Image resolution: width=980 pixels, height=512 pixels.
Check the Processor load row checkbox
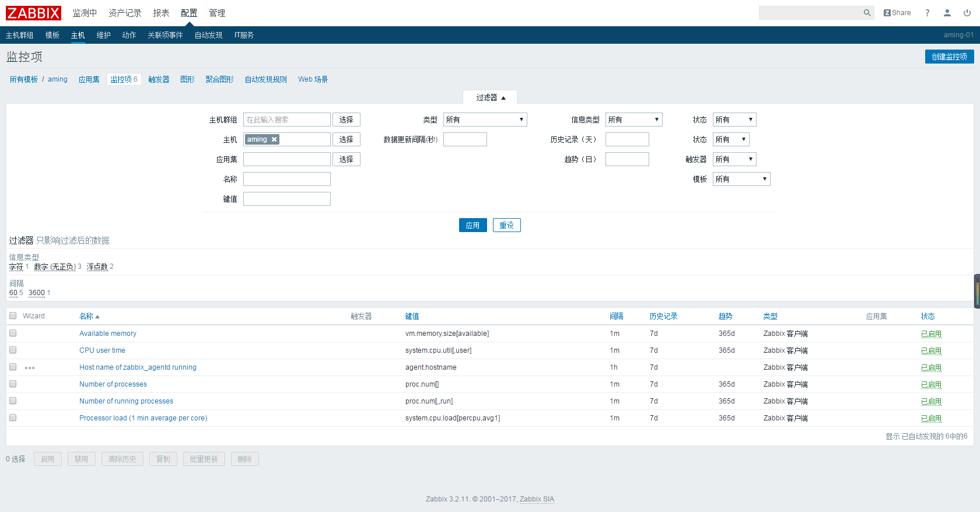[x=13, y=418]
